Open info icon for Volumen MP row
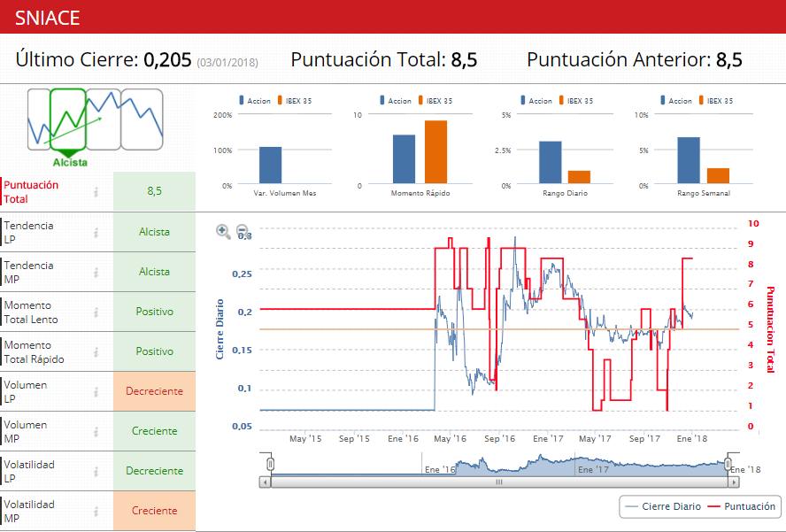The width and height of the screenshot is (786, 532). tap(96, 432)
